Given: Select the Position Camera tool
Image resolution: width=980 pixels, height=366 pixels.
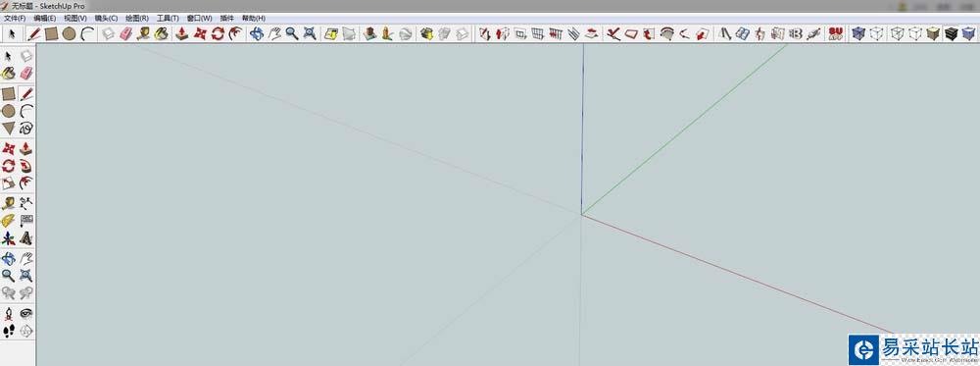Looking at the screenshot, I should (8, 313).
